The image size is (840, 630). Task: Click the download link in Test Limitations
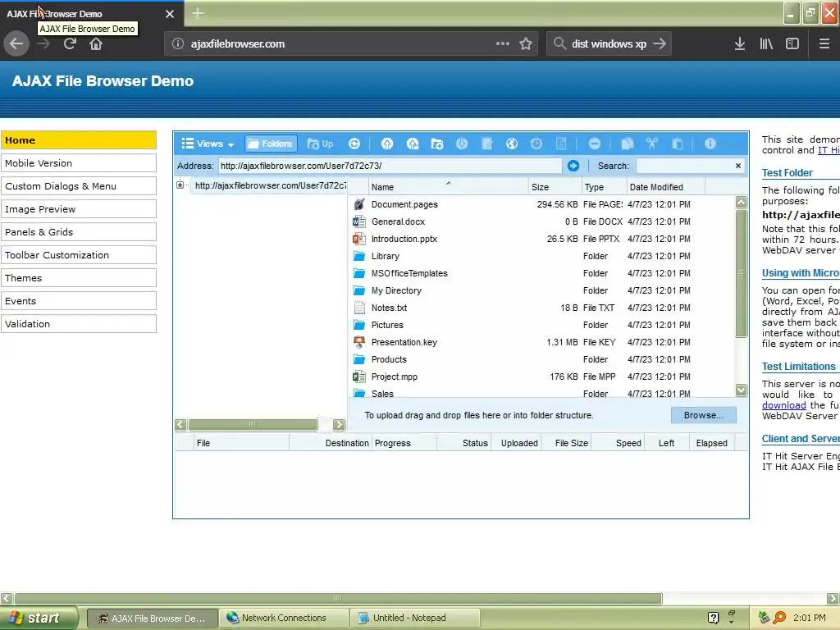point(783,405)
